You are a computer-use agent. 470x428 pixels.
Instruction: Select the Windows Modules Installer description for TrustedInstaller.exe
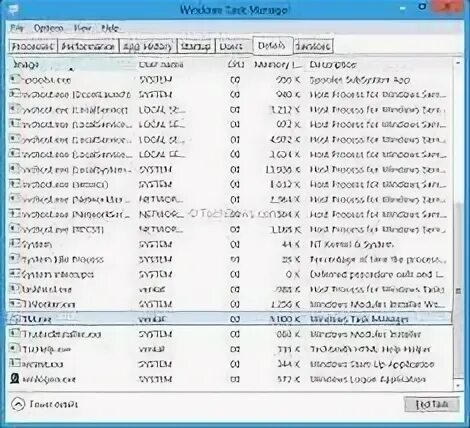click(x=365, y=334)
